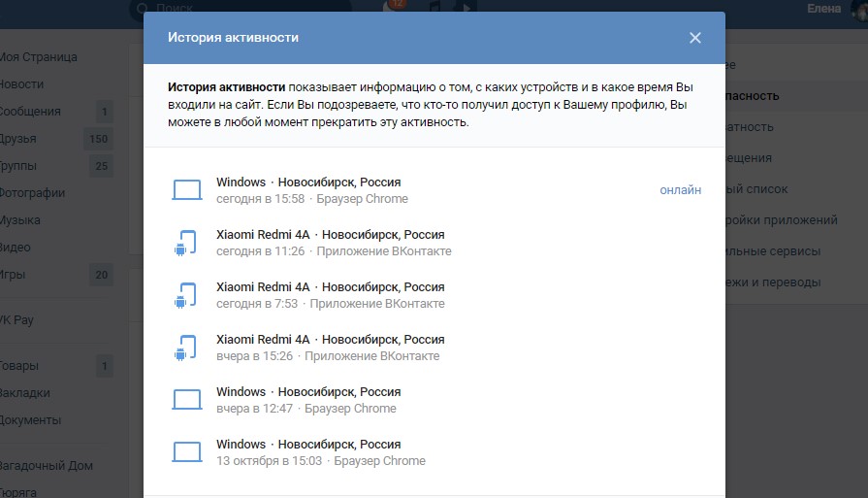
Task: Click laptop icon for yesterday 12:47 session
Action: click(x=186, y=400)
